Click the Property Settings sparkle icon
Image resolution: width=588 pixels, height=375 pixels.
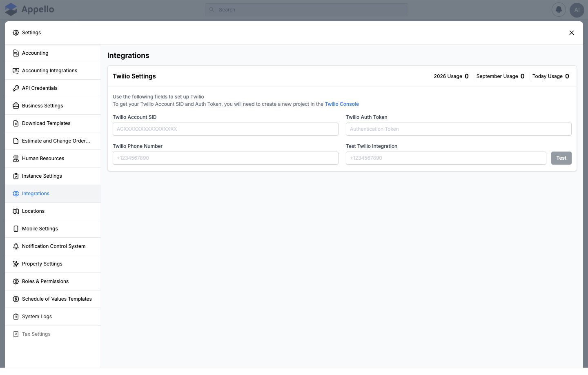coord(16,264)
